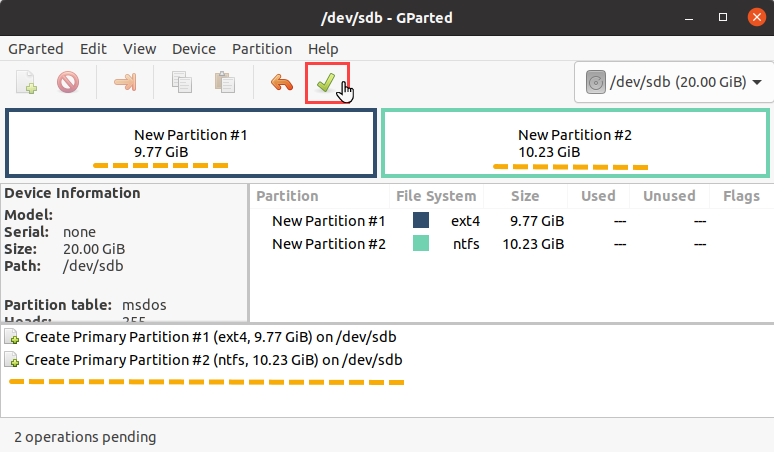Click the ext4 dark blue color swatch
Viewport: 774px width, 452px height.
coord(421,220)
